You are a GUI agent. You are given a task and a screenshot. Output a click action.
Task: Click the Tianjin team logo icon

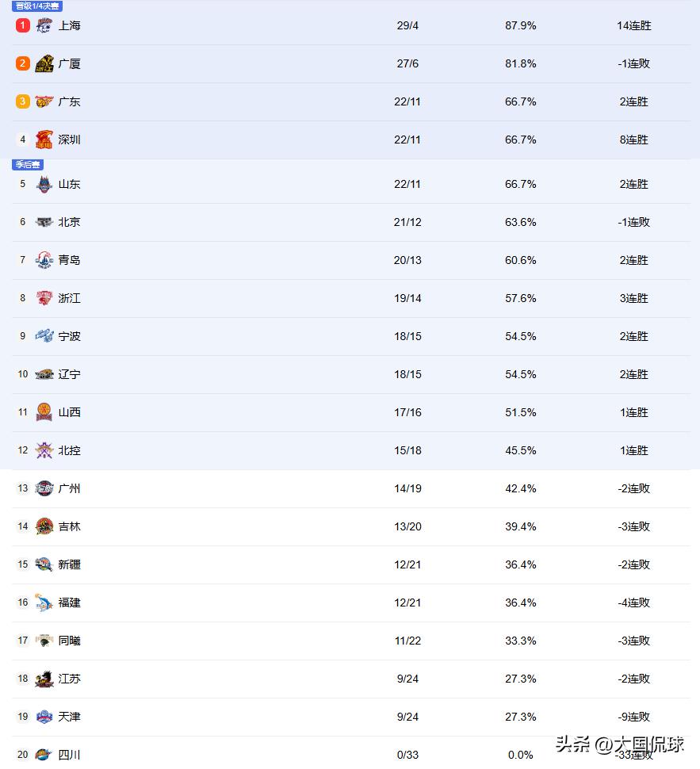(44, 717)
